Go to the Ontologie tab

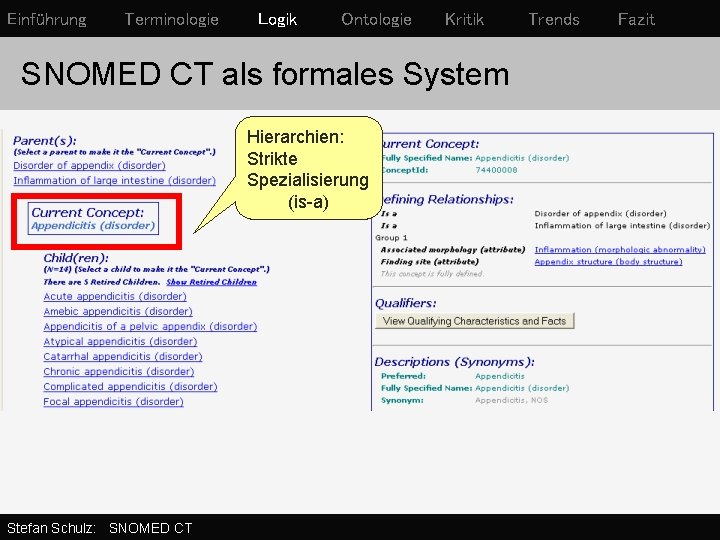tap(376, 19)
